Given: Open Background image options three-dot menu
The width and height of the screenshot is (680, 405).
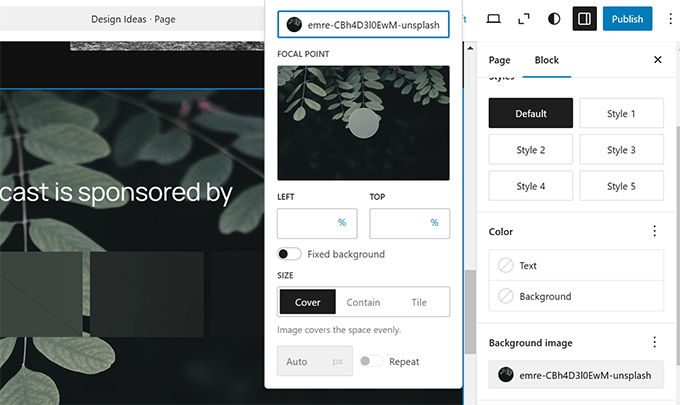Looking at the screenshot, I should (x=655, y=343).
